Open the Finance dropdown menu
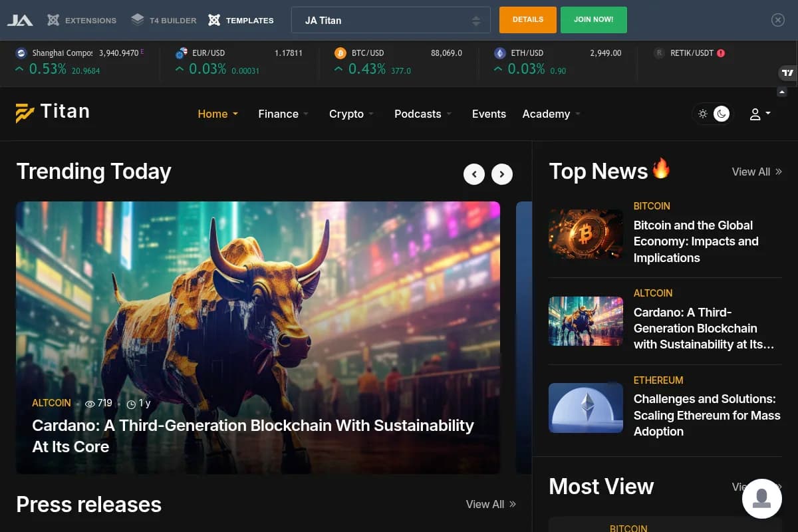 [279, 114]
